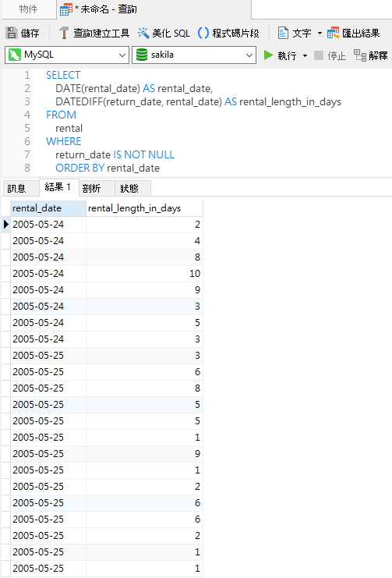Click the Explain plan icon
Screen dimensions: 392x578
coord(360,55)
